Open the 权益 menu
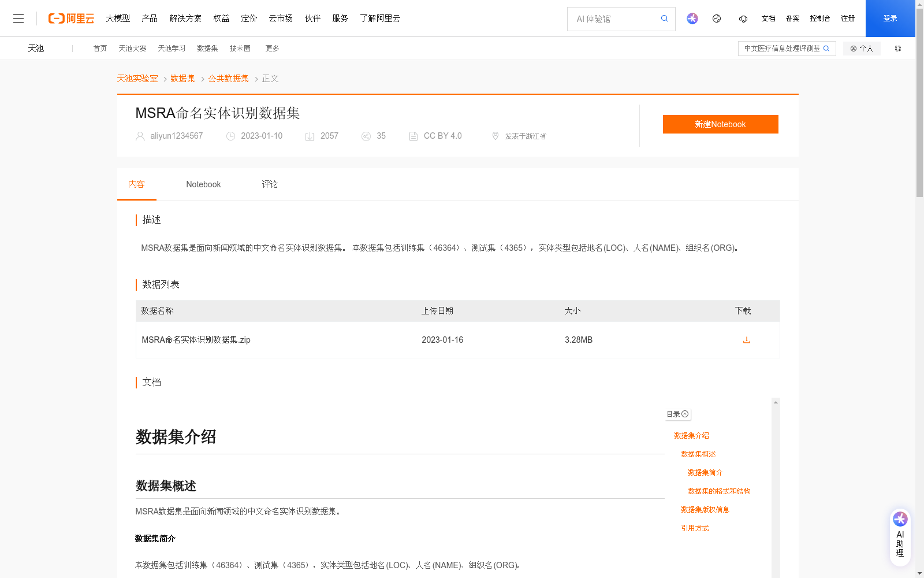This screenshot has width=924, height=578. point(221,18)
